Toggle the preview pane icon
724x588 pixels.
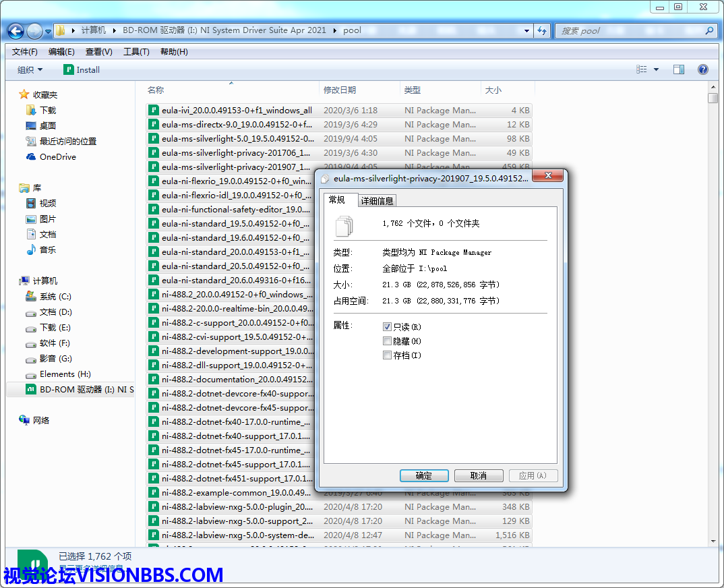[x=679, y=69]
